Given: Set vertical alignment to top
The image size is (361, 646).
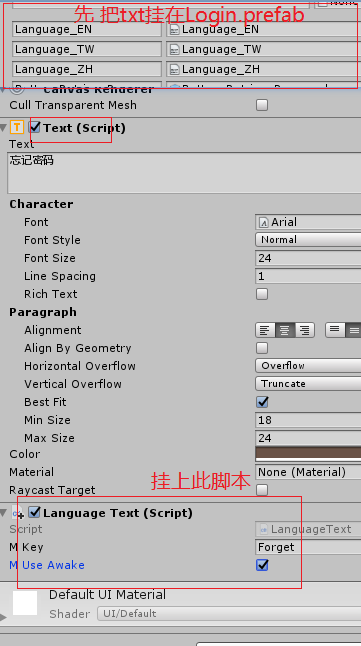Looking at the screenshot, I should point(335,330).
